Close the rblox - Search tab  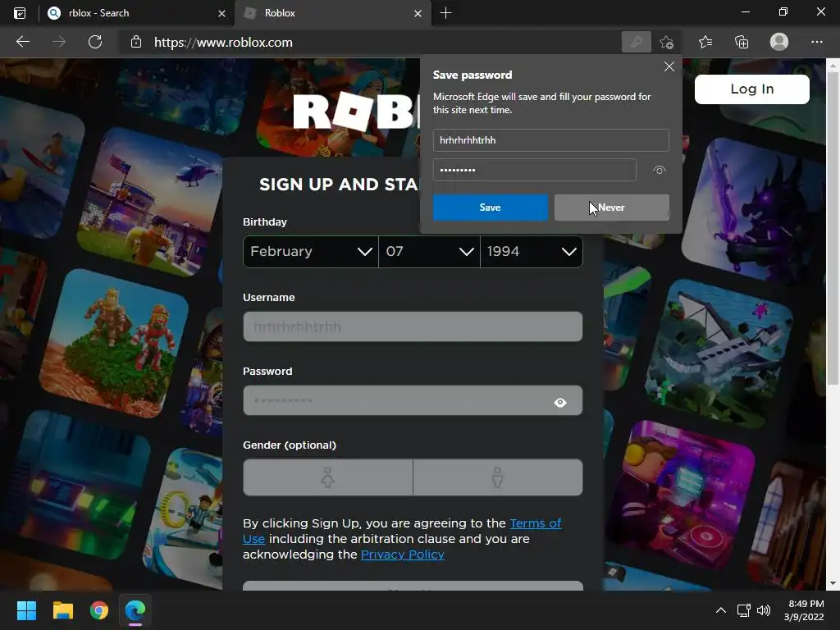[x=221, y=13]
